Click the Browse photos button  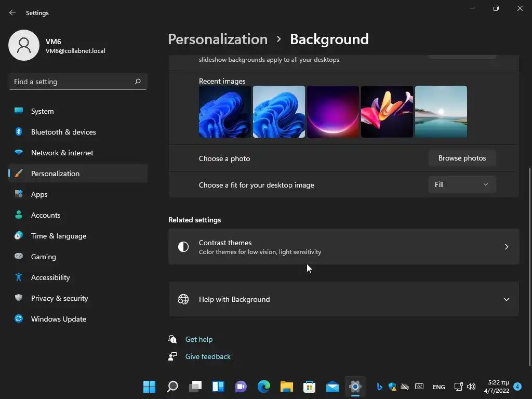[x=462, y=158]
